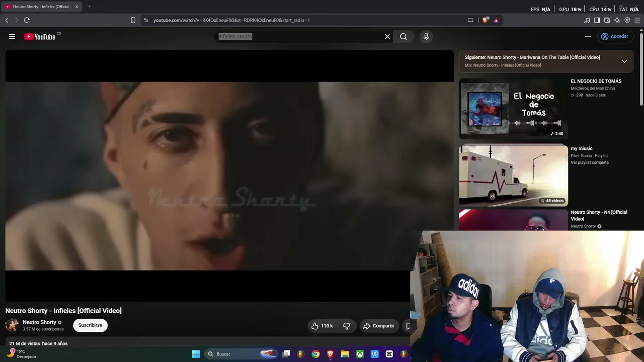Open the Neutro Shorty channel name
Image resolution: width=644 pixels, height=362 pixels.
tap(39, 322)
